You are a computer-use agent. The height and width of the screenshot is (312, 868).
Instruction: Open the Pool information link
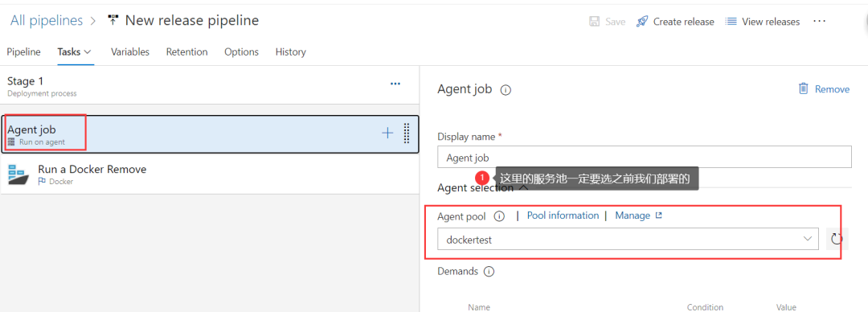563,216
